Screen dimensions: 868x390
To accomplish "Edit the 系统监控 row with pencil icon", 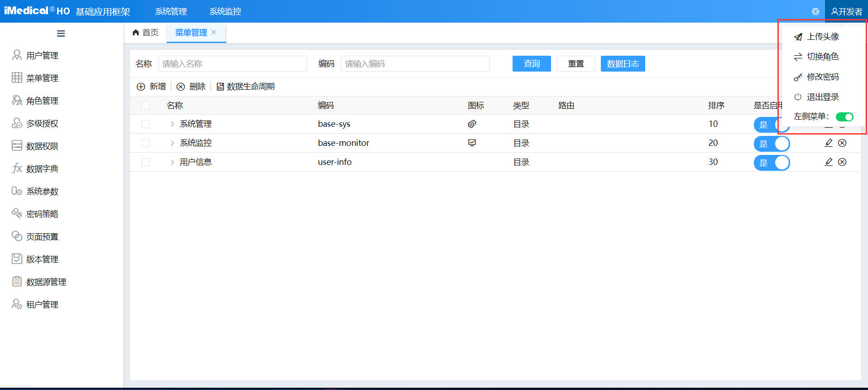I will (x=829, y=143).
